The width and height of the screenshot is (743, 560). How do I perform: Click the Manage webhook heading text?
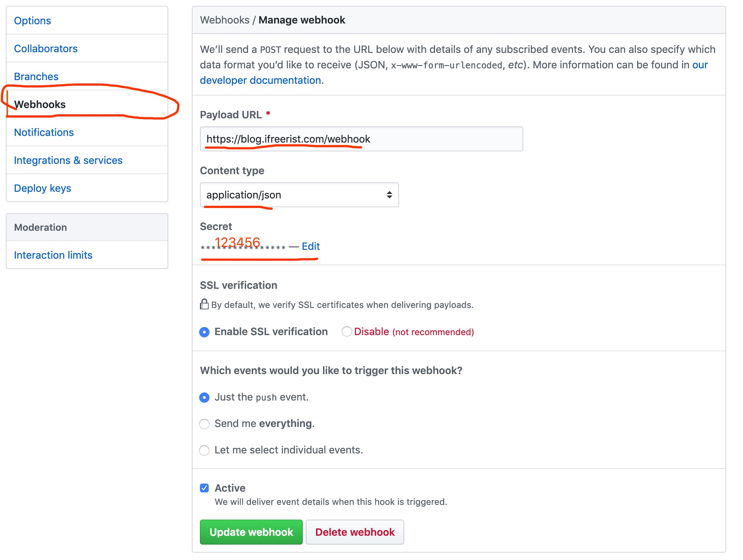pyautogui.click(x=302, y=20)
